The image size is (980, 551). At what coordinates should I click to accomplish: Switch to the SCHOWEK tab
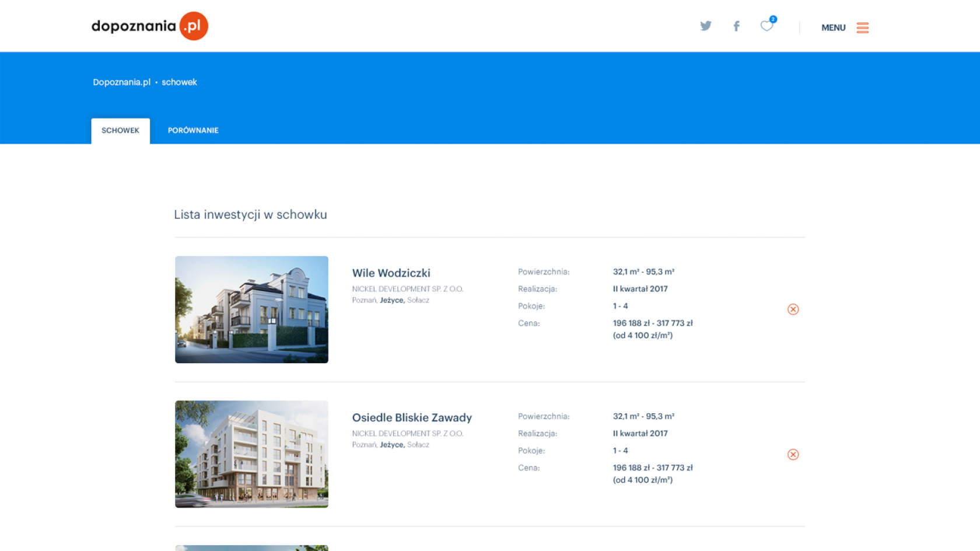(x=120, y=131)
